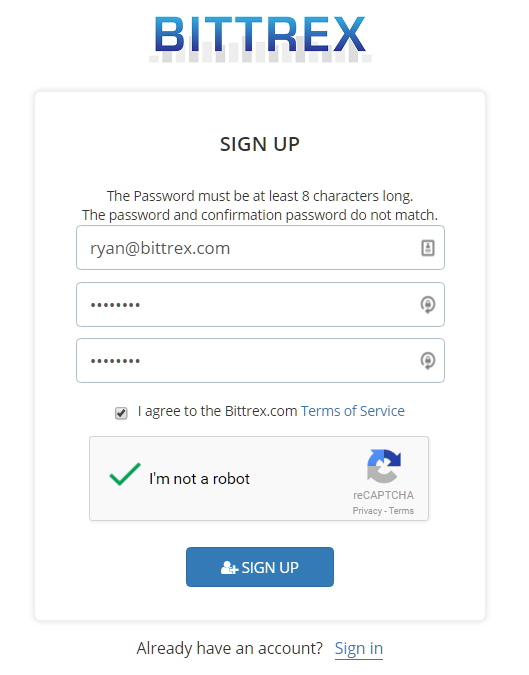
Task: Open the Terms of Service link
Action: (353, 411)
